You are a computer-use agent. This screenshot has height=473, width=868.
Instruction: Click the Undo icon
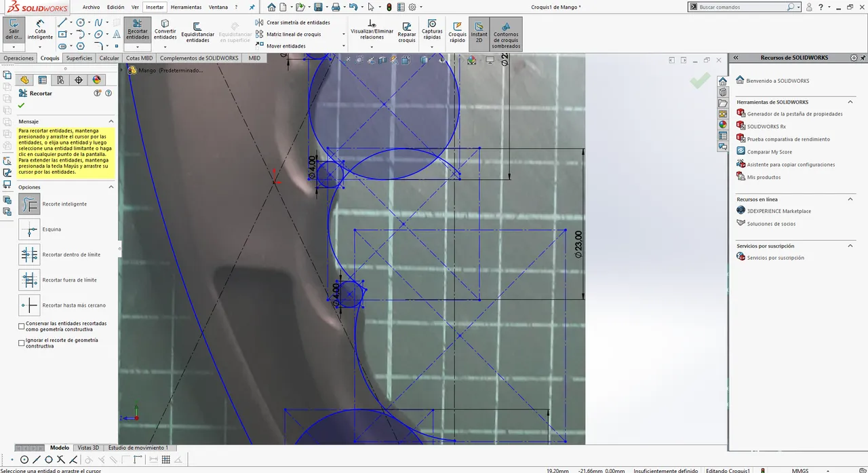tap(353, 7)
